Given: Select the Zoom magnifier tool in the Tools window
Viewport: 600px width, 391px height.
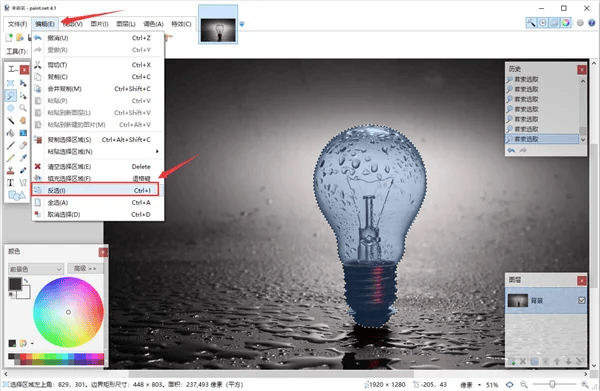Looking at the screenshot, I should point(23,108).
